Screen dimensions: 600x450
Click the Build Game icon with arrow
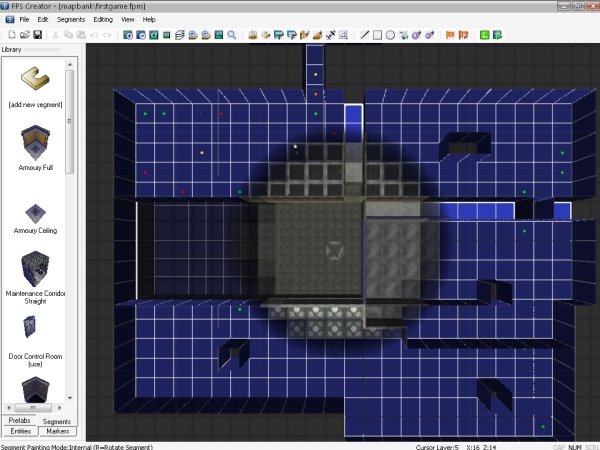pos(497,35)
